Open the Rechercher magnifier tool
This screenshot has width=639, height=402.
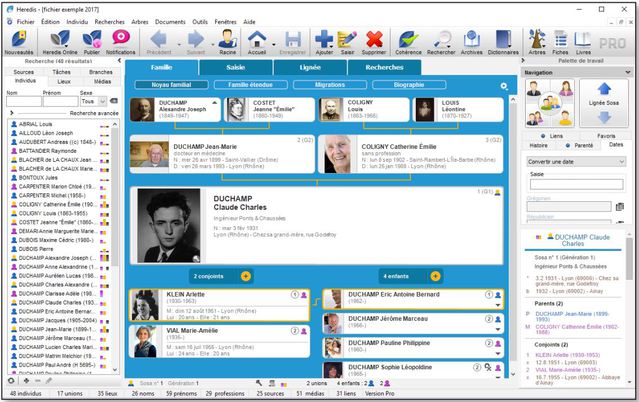click(x=441, y=42)
